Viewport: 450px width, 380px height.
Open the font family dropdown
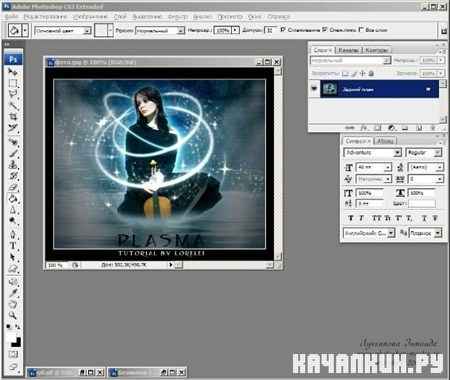pos(372,153)
